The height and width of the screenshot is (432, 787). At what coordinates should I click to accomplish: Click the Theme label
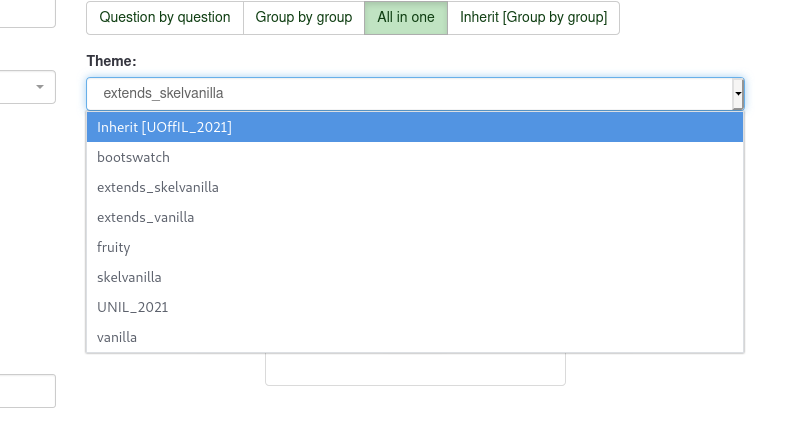click(x=111, y=61)
